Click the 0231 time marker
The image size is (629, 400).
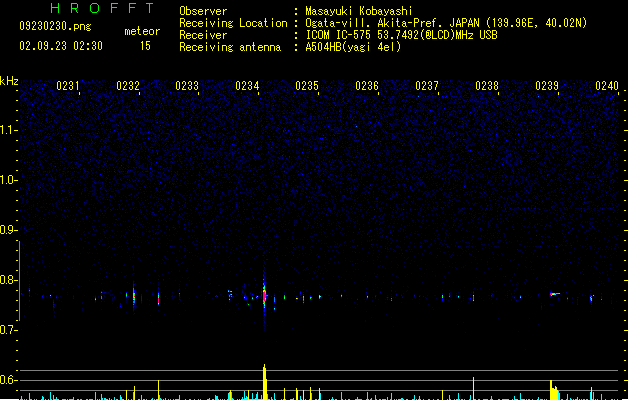coord(67,86)
